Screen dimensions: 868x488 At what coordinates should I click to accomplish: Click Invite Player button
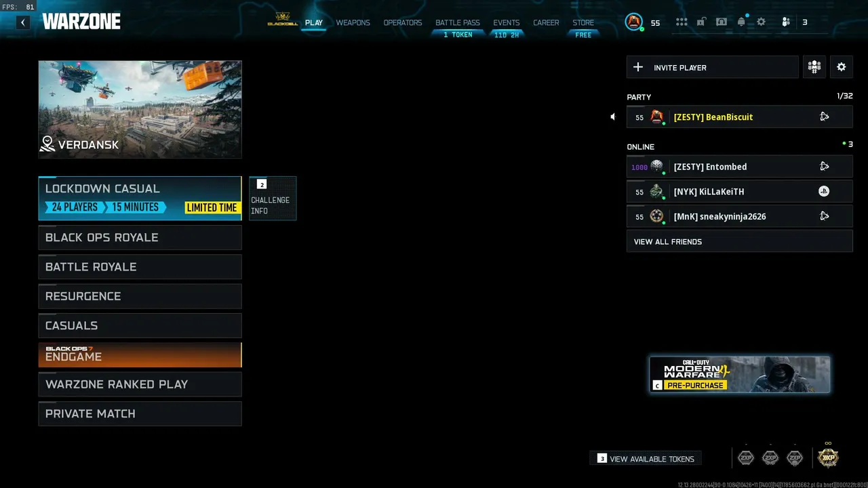[x=713, y=67]
